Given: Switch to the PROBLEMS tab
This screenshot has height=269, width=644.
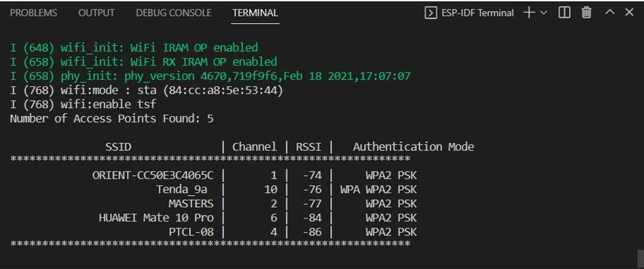Looking at the screenshot, I should coord(34,13).
